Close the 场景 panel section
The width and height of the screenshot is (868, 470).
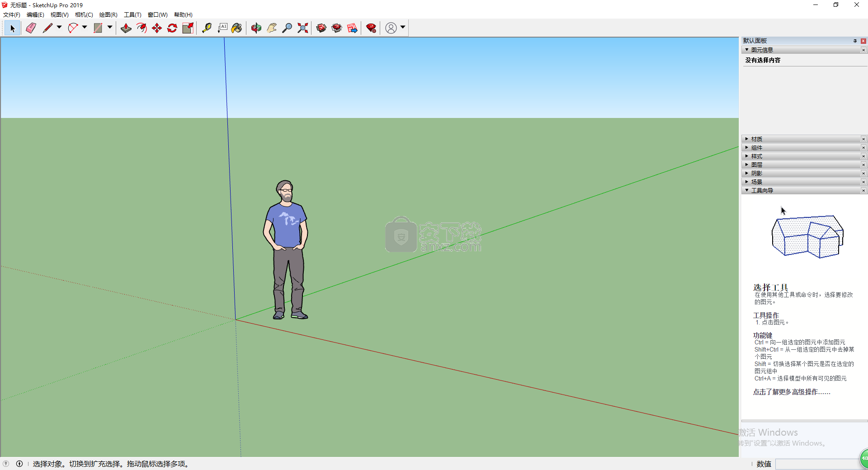[863, 182]
